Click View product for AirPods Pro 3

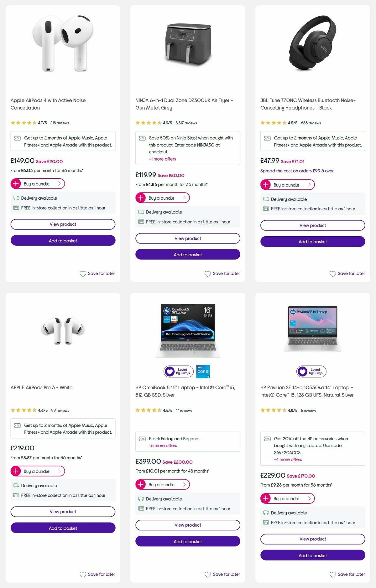pyautogui.click(x=63, y=512)
